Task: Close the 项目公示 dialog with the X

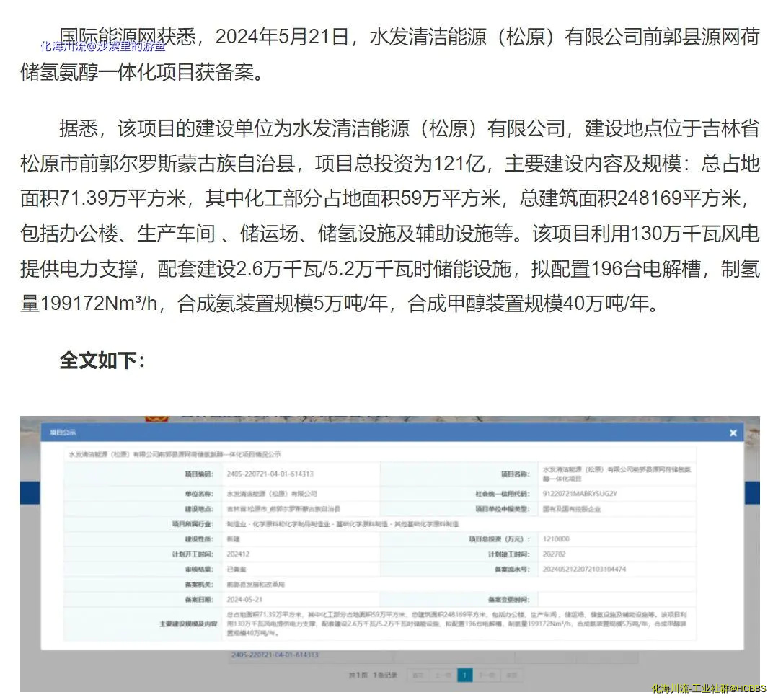Action: 733,433
